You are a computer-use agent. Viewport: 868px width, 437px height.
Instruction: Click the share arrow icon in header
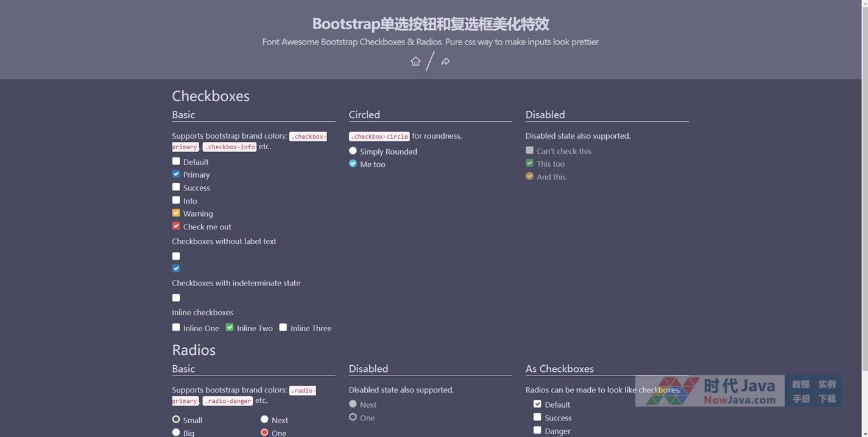pos(445,61)
